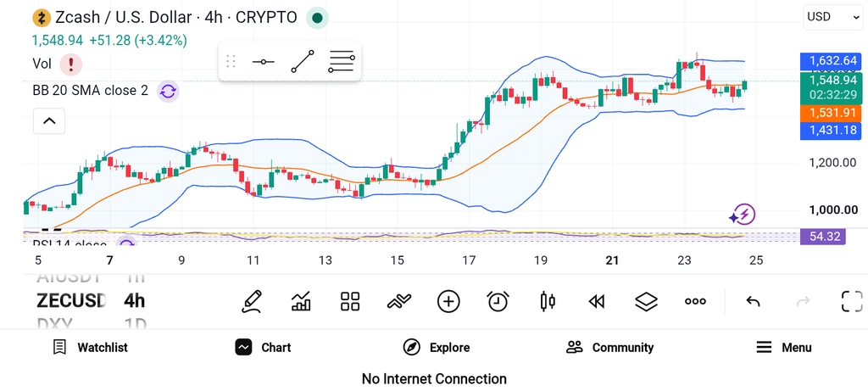Click the green market status dot
868x391 pixels.
click(x=318, y=18)
